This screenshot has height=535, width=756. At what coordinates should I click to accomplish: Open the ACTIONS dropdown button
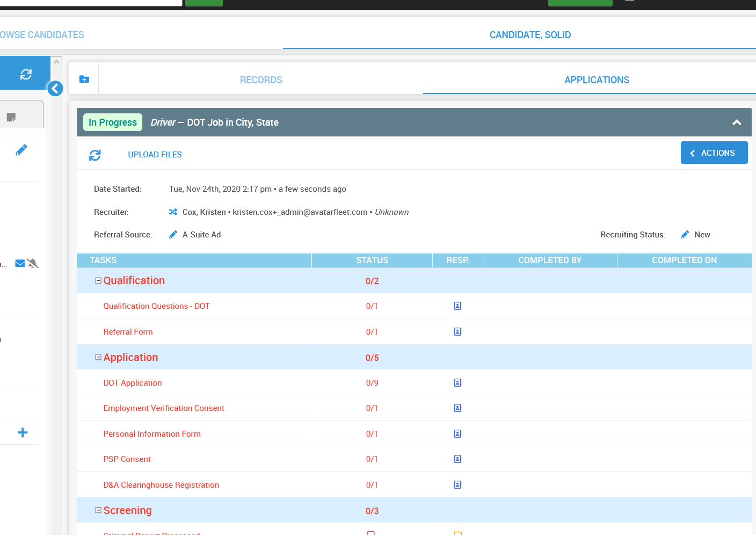click(x=714, y=153)
